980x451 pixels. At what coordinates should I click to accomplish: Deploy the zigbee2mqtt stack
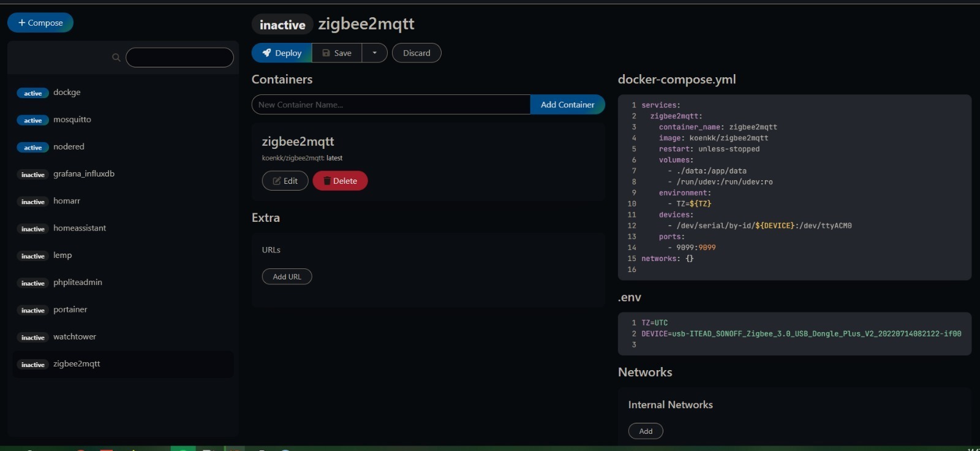point(282,53)
